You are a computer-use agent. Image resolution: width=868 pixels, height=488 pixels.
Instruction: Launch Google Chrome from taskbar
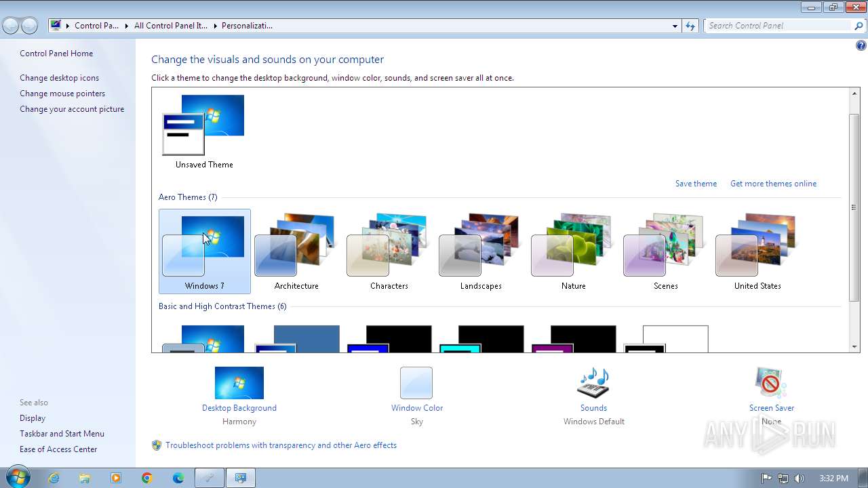[x=147, y=478]
